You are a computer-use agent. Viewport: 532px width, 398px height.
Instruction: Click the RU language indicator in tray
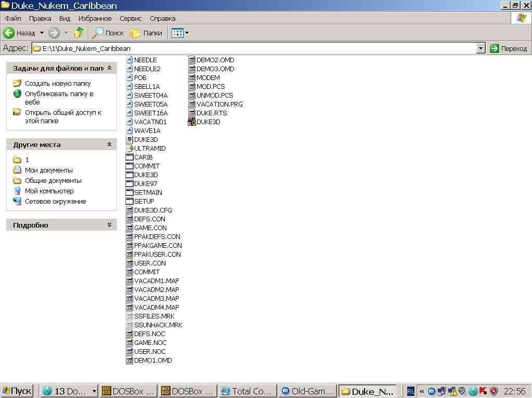click(x=410, y=392)
